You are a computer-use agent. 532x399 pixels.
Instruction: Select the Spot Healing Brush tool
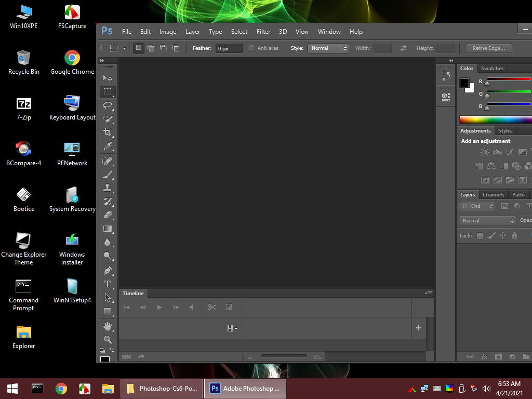(x=108, y=161)
